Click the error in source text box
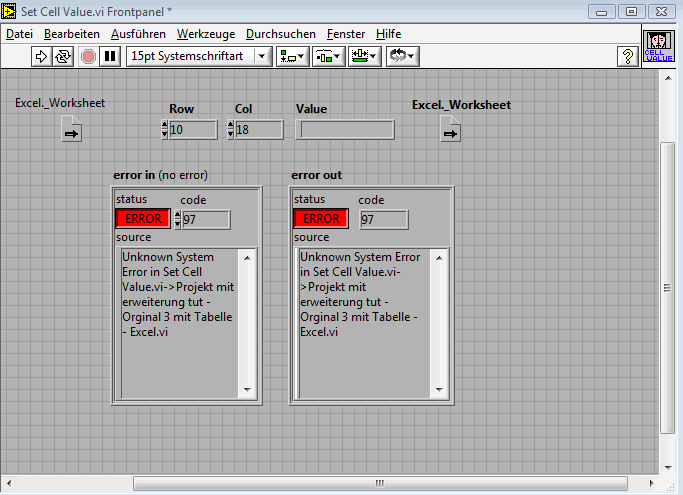This screenshot has width=683, height=495. tap(179, 323)
